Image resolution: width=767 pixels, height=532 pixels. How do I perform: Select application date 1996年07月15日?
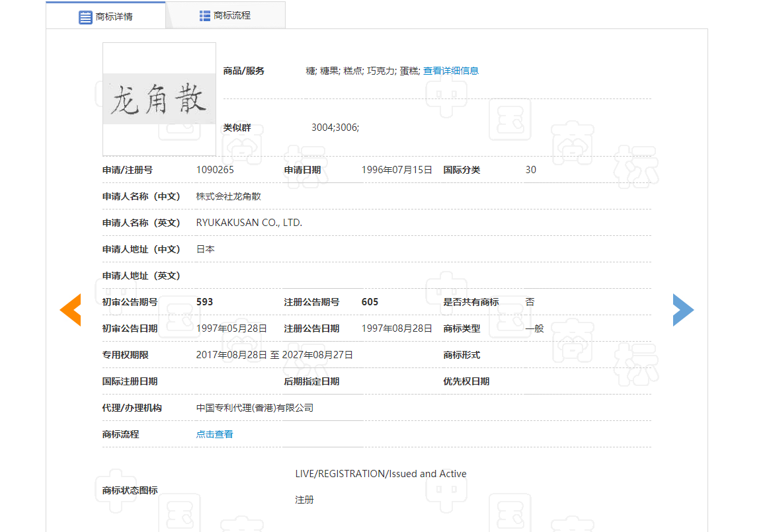[397, 170]
